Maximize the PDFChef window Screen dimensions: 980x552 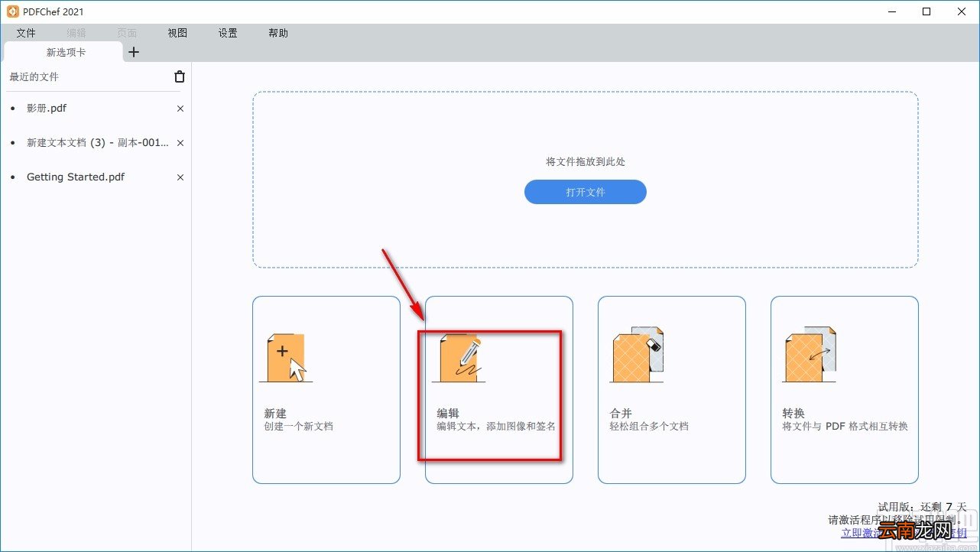click(926, 11)
